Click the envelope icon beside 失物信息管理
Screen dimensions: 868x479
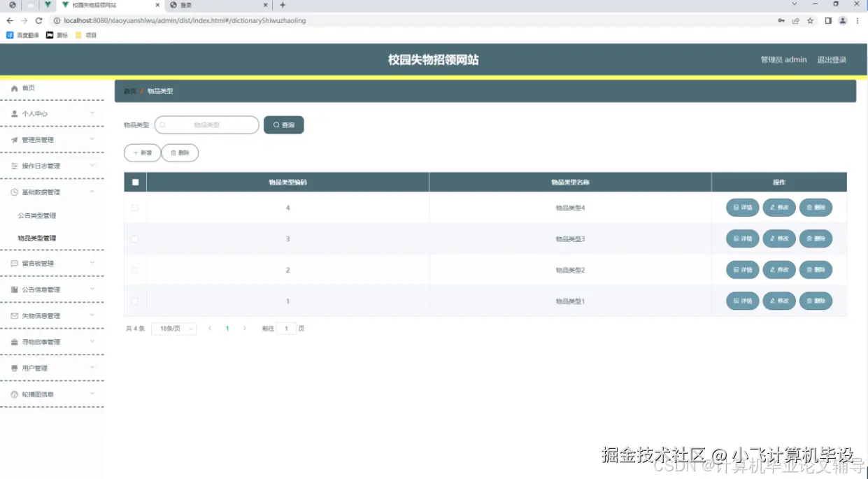pyautogui.click(x=14, y=316)
